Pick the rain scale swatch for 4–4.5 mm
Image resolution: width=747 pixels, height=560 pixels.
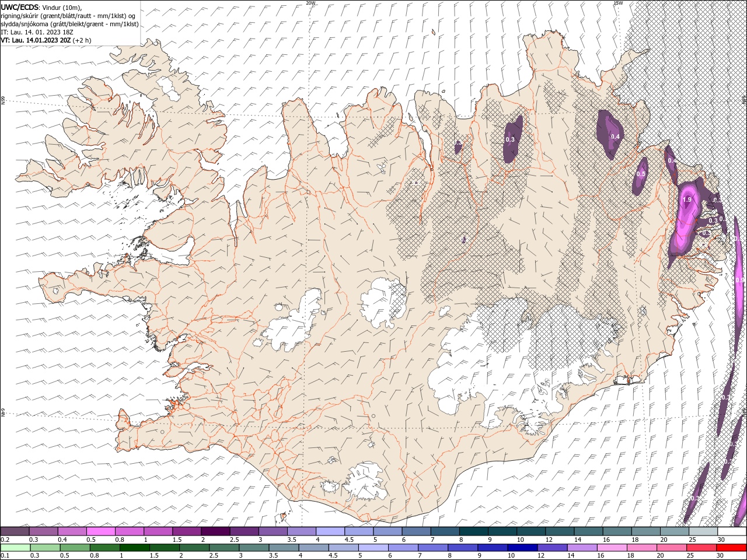pos(314,548)
